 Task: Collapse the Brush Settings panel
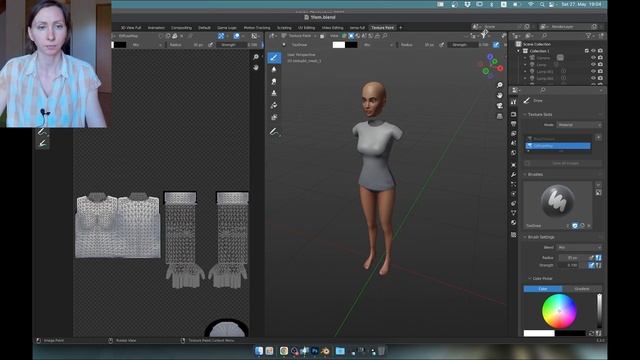(525, 237)
